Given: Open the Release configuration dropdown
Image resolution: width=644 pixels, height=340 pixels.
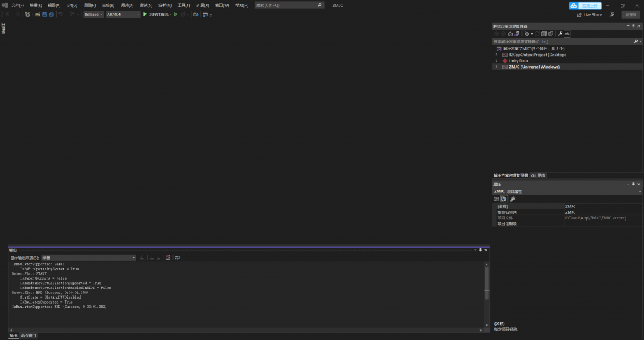Looking at the screenshot, I should (94, 14).
